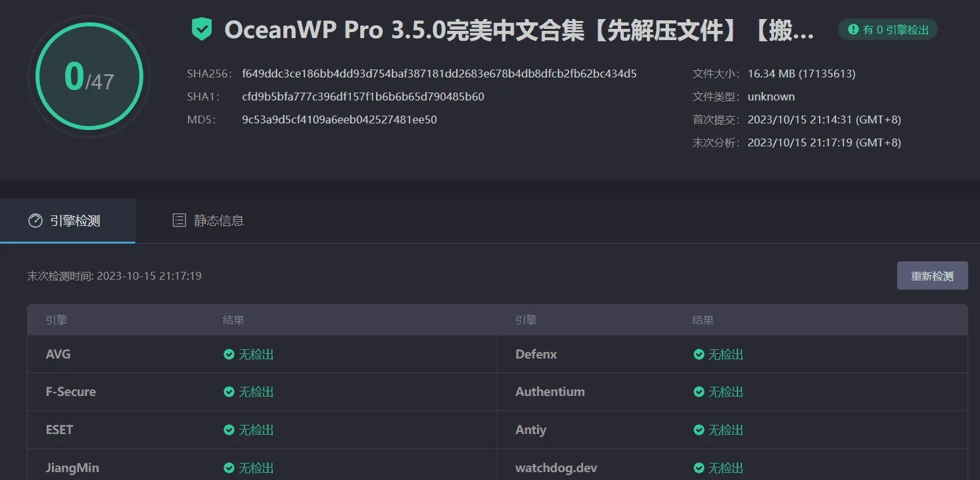Click the 末次检测时间 timestamp line
980x480 pixels.
click(114, 276)
